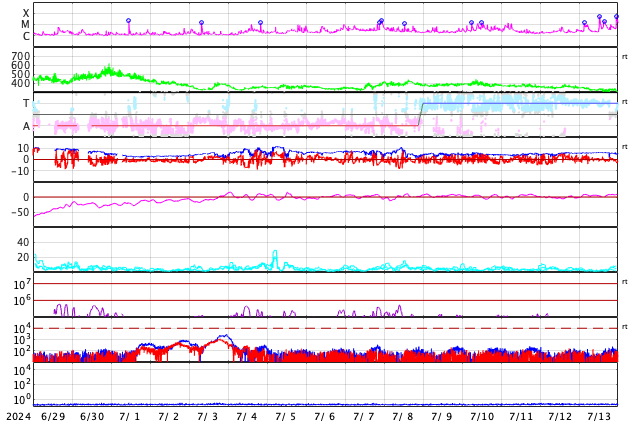The image size is (634, 424).
Task: Click the 6/29 date label on time axis
Action: click(x=52, y=416)
